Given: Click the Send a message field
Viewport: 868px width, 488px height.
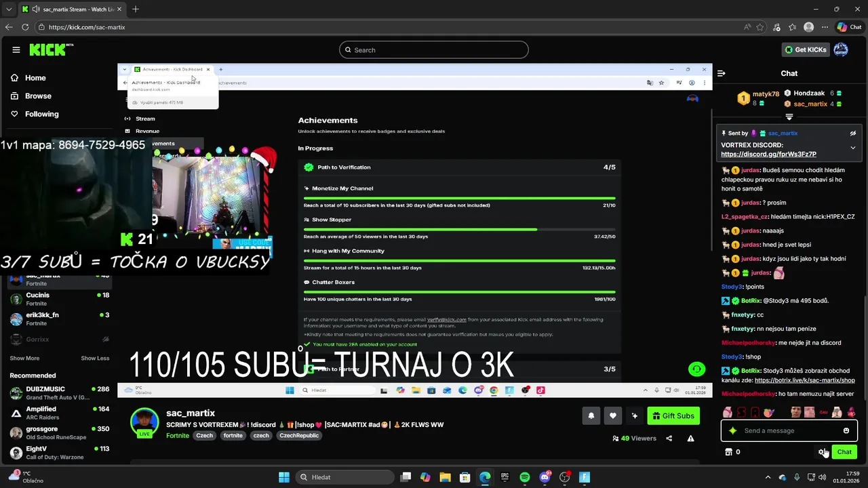Looking at the screenshot, I should (x=789, y=430).
